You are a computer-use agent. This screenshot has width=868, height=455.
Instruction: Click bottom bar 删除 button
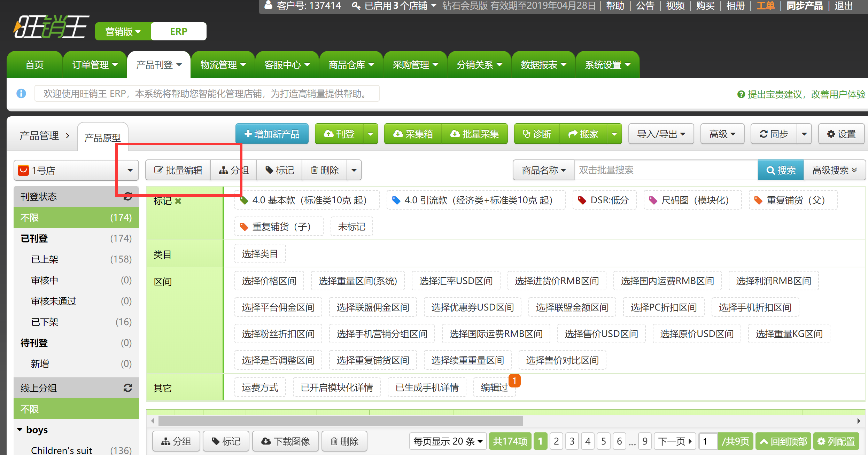(x=344, y=441)
